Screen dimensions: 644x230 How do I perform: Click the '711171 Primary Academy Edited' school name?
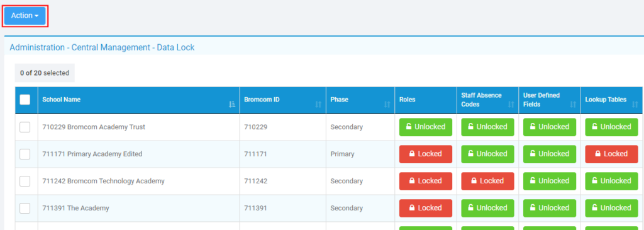click(92, 154)
